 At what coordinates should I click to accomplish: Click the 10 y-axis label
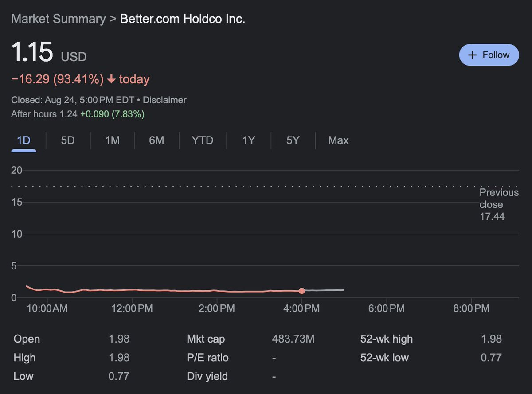(x=17, y=234)
